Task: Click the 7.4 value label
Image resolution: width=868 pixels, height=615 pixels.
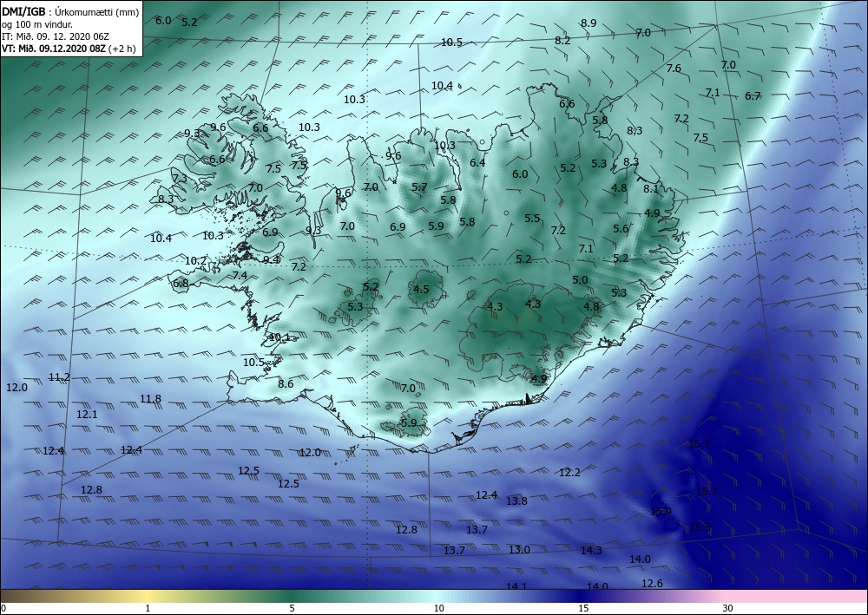Action: coord(240,276)
